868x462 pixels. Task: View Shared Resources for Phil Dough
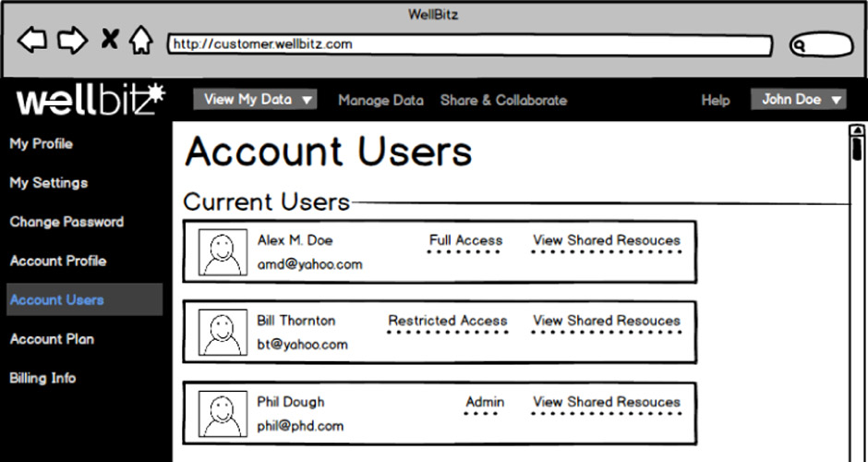point(606,403)
